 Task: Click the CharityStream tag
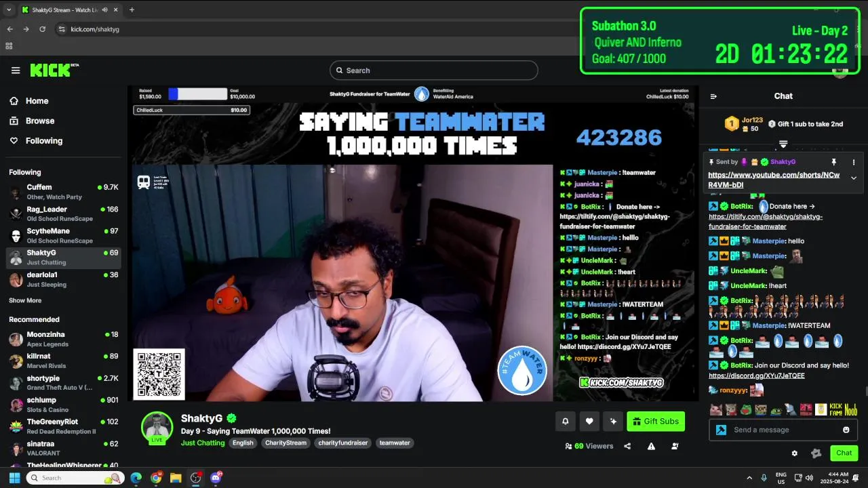(285, 443)
